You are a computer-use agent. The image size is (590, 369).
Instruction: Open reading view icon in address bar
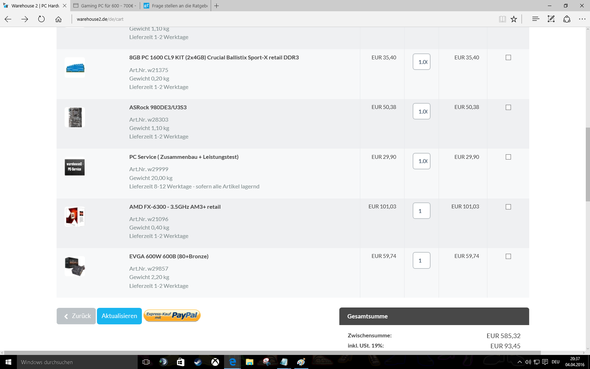[502, 19]
